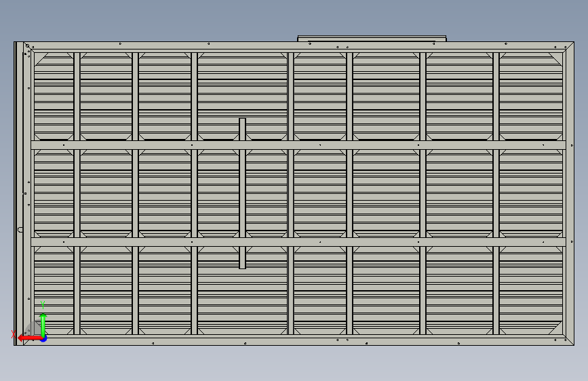Click the green Y axis arrow of the triad
The image size is (588, 381).
coord(43,325)
